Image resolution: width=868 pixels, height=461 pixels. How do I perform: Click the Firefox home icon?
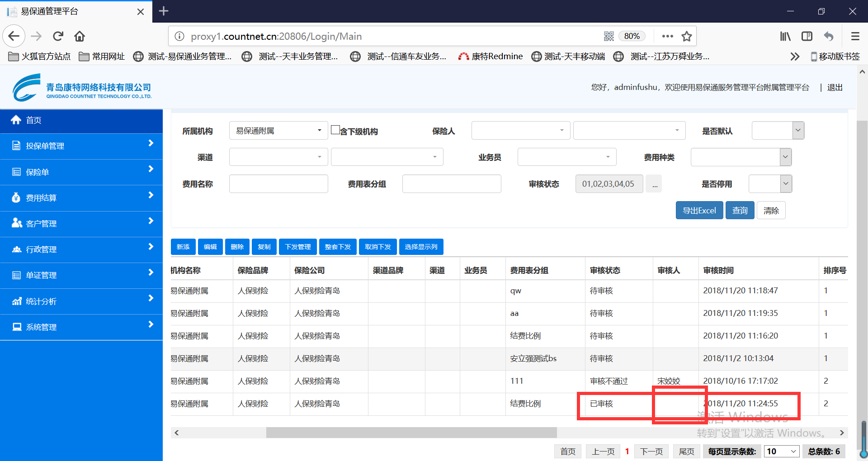tap(80, 36)
